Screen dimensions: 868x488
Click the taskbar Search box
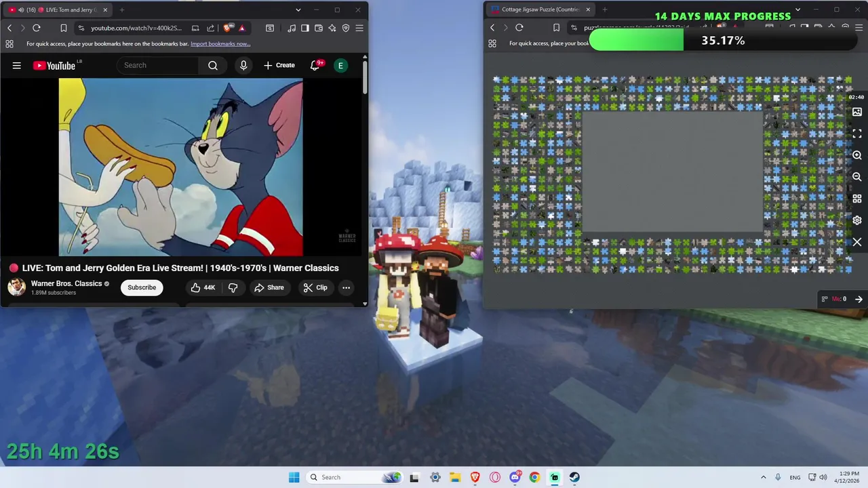[x=353, y=477]
